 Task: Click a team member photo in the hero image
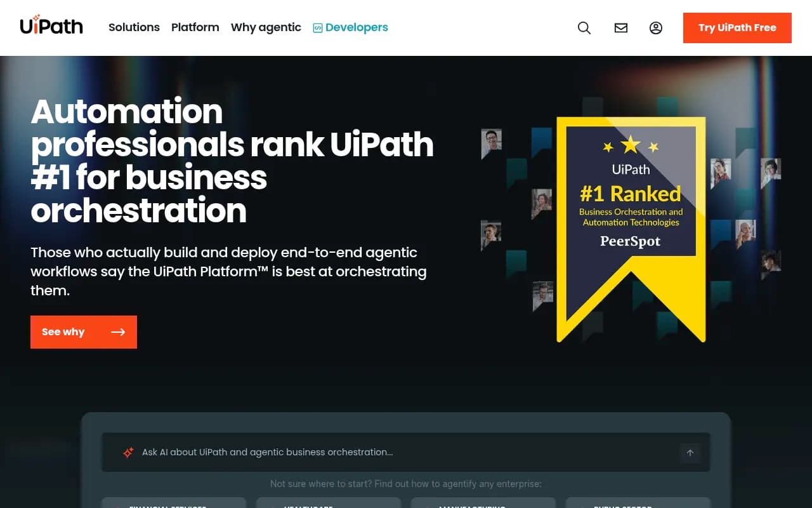pos(491,143)
